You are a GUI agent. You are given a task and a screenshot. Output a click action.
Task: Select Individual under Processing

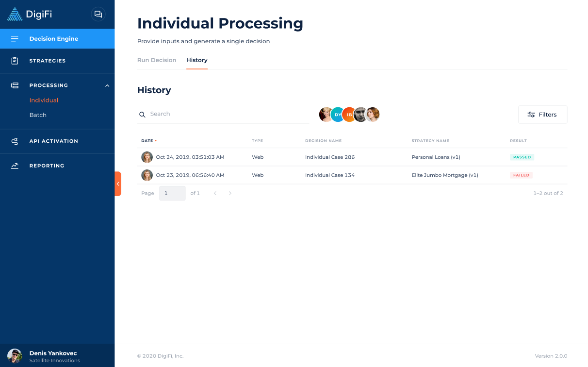pyautogui.click(x=44, y=100)
